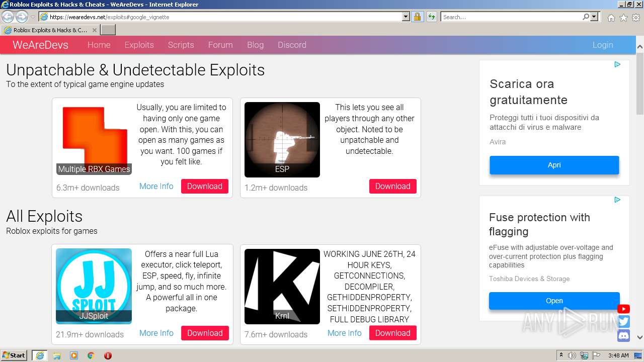The image size is (644, 362).
Task: Open a new blank tab
Action: (x=108, y=30)
